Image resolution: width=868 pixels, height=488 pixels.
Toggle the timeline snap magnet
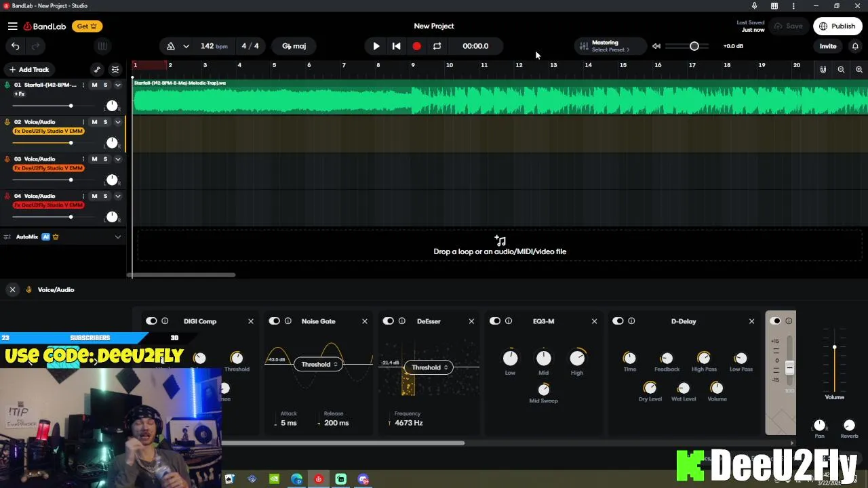[x=823, y=69]
